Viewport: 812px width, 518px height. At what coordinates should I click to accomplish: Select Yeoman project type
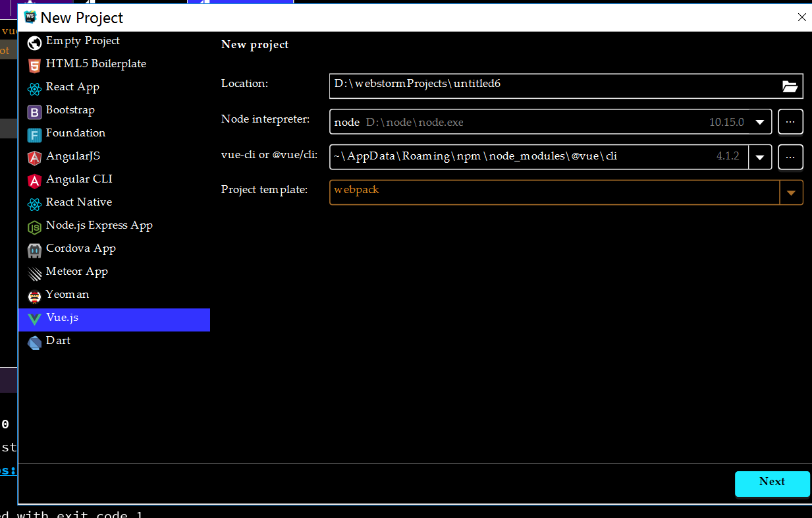115,297
